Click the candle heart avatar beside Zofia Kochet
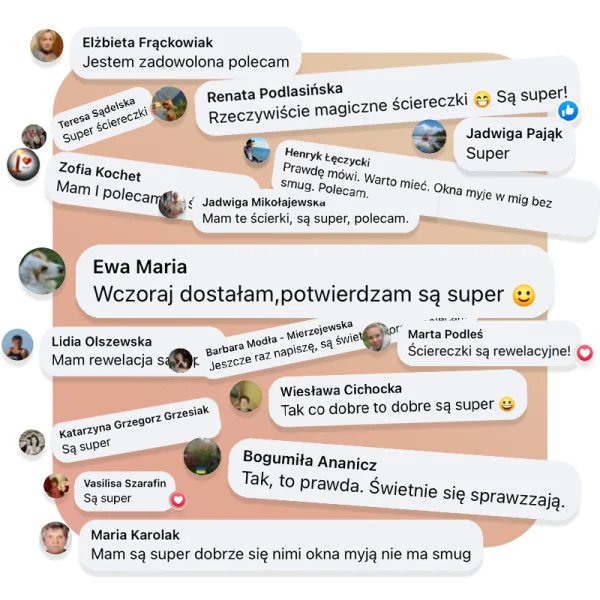600x600 pixels. tap(23, 164)
